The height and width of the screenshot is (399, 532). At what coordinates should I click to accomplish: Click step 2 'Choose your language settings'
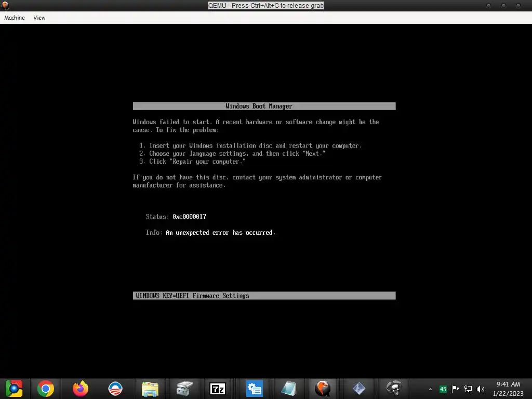pos(232,154)
